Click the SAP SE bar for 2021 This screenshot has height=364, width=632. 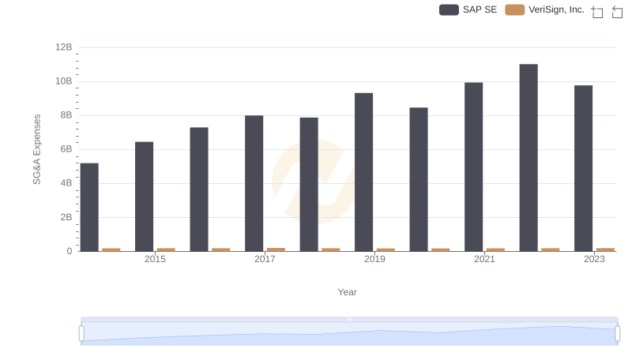pyautogui.click(x=473, y=167)
